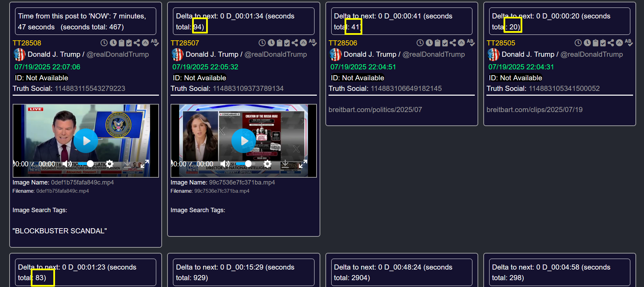Click the outlined clock icon on post TT28505
Viewport: 644px width, 287px height.
(x=578, y=43)
